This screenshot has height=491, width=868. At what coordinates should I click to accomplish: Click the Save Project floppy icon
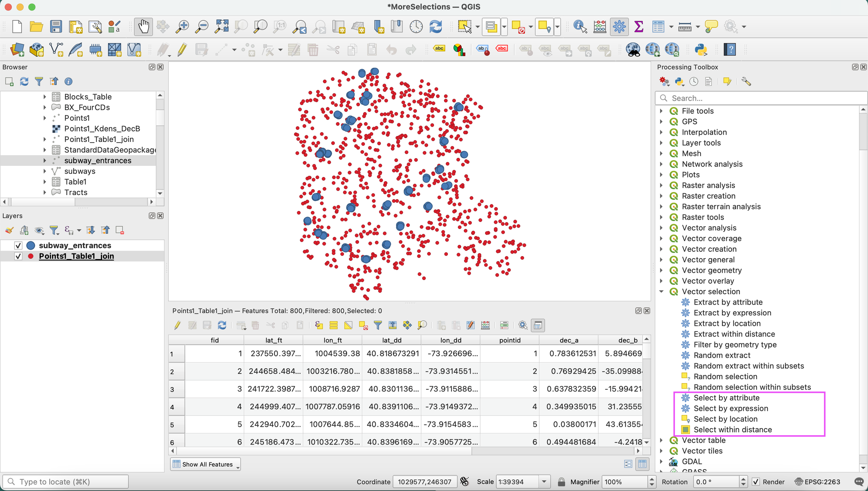click(x=56, y=27)
